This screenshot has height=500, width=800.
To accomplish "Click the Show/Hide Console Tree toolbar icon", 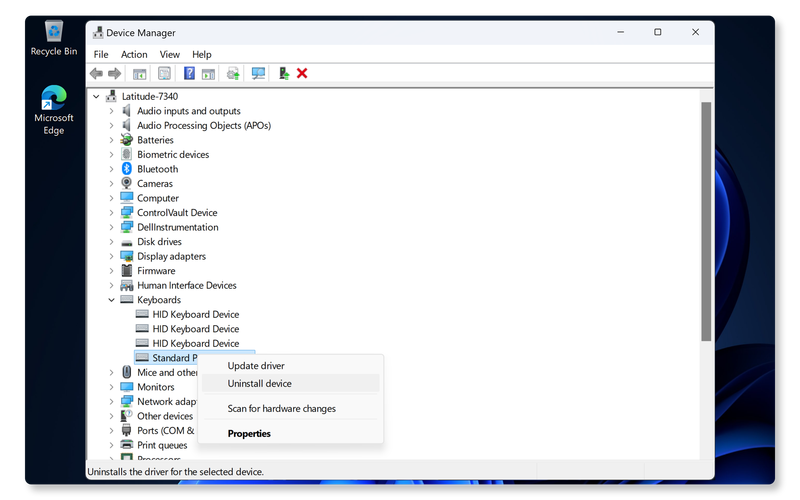I will (x=140, y=73).
